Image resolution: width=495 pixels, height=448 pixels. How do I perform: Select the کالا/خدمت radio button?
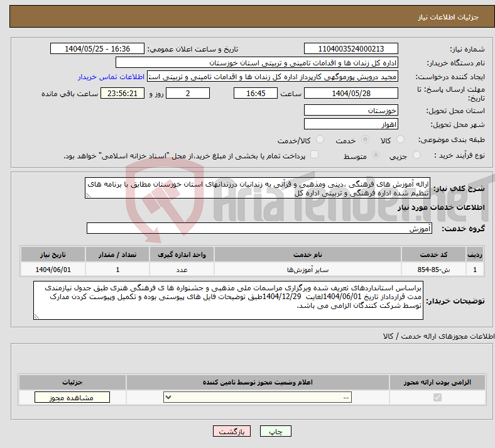pyautogui.click(x=320, y=139)
